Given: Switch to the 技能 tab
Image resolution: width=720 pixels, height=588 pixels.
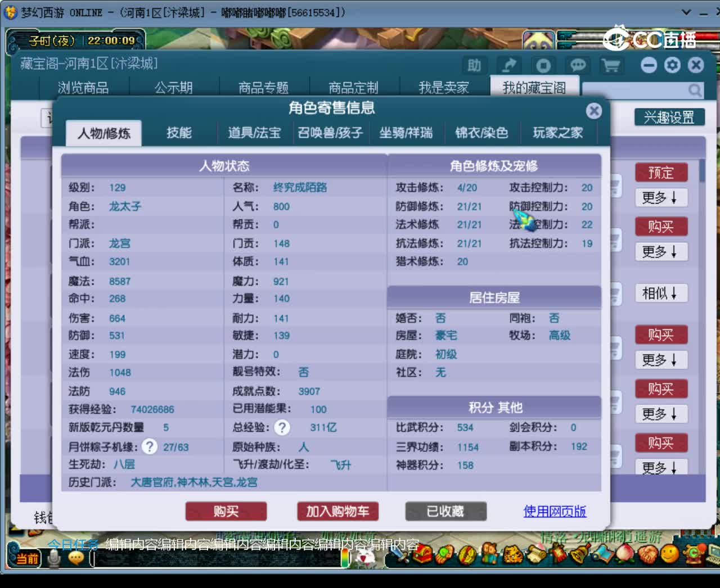Looking at the screenshot, I should (179, 133).
